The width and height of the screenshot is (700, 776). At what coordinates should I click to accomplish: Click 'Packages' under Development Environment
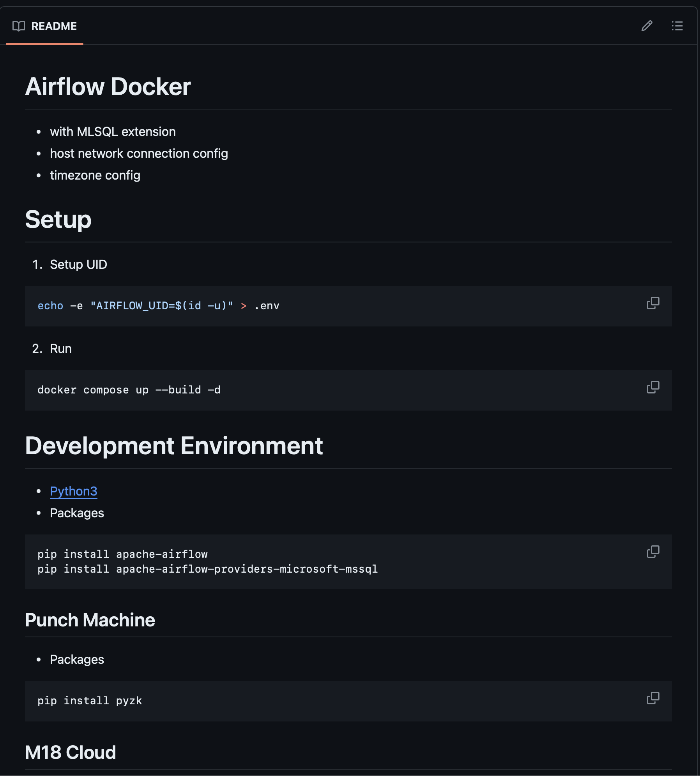77,513
